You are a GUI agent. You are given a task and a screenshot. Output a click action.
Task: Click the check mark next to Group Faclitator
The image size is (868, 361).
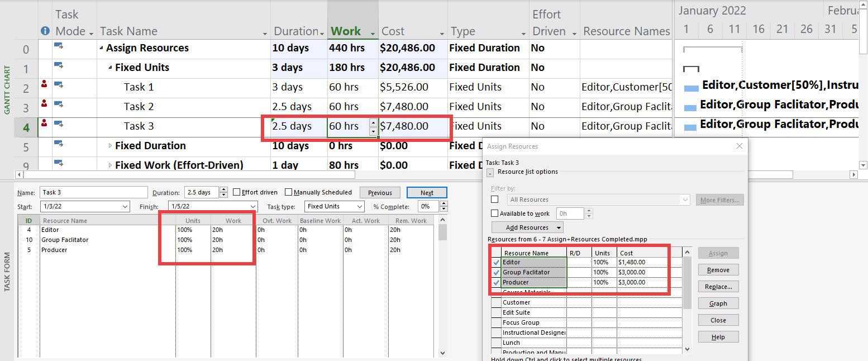[496, 272]
